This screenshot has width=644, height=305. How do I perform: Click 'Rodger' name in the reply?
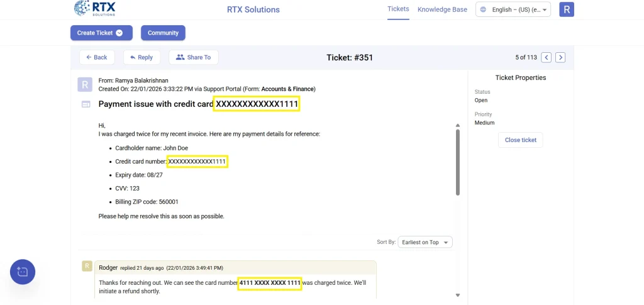(x=108, y=268)
